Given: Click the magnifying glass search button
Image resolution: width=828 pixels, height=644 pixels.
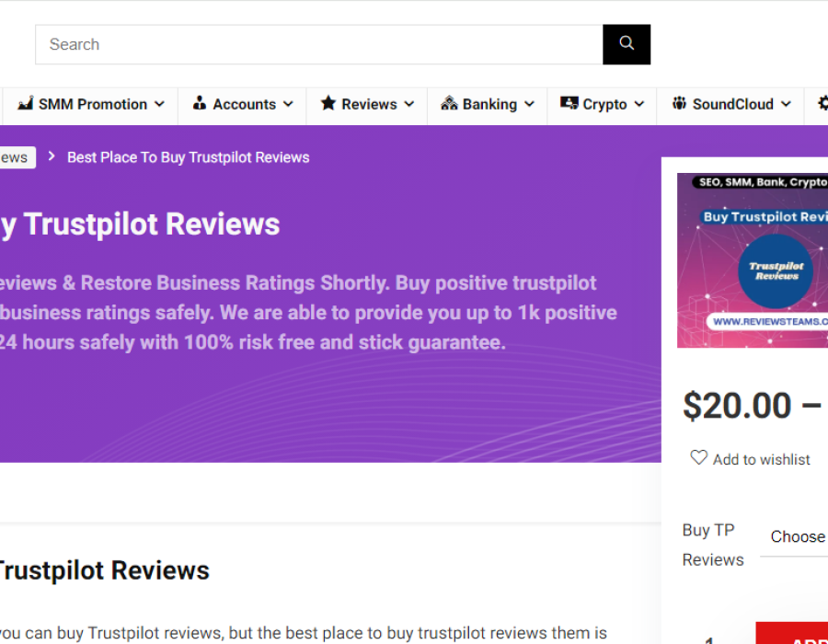Looking at the screenshot, I should point(627,44).
